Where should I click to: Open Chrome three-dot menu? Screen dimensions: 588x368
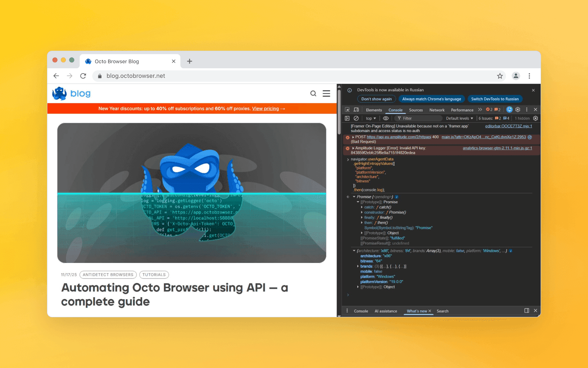point(529,76)
